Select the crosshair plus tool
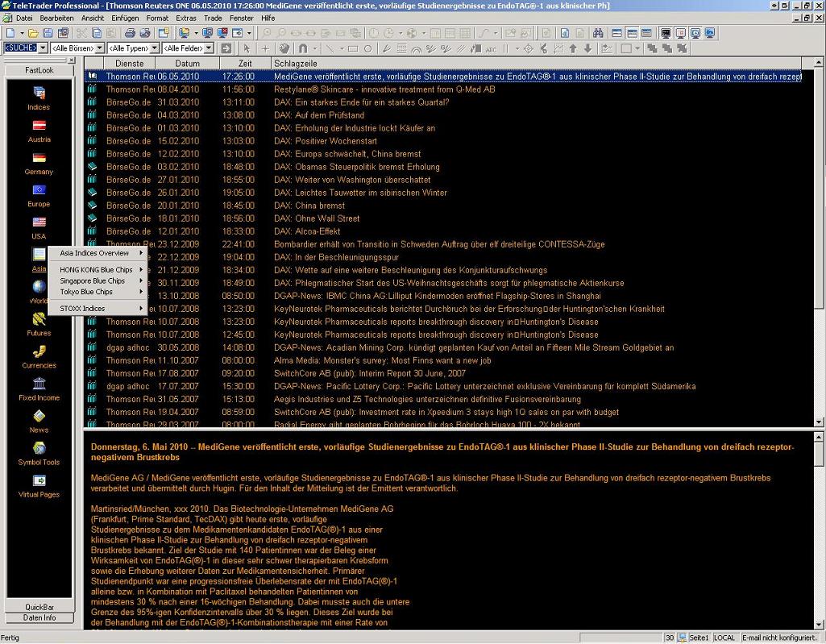Screen dimensions: 826x644 [x=265, y=48]
